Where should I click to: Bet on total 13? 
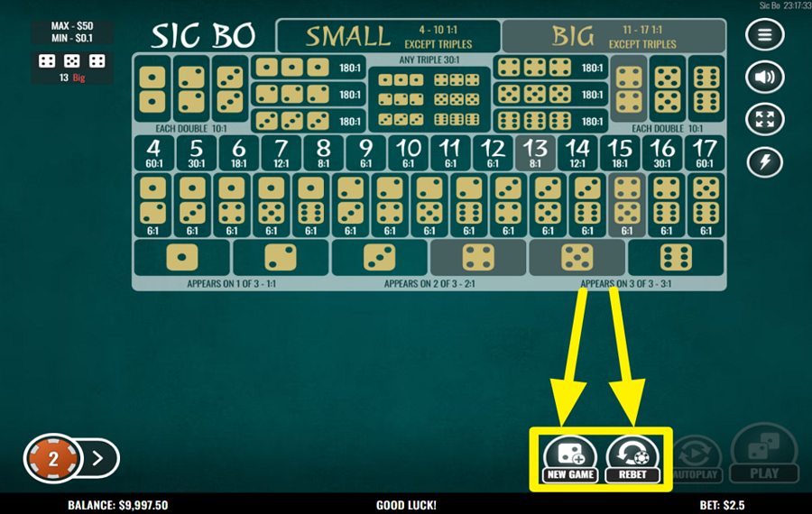(x=535, y=153)
